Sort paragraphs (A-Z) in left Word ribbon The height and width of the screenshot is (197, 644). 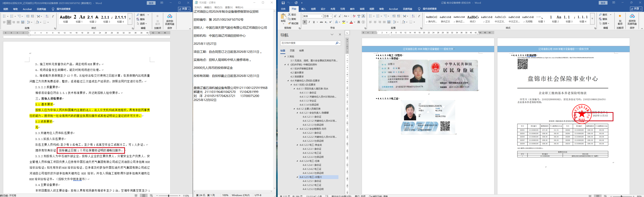tap(47, 16)
